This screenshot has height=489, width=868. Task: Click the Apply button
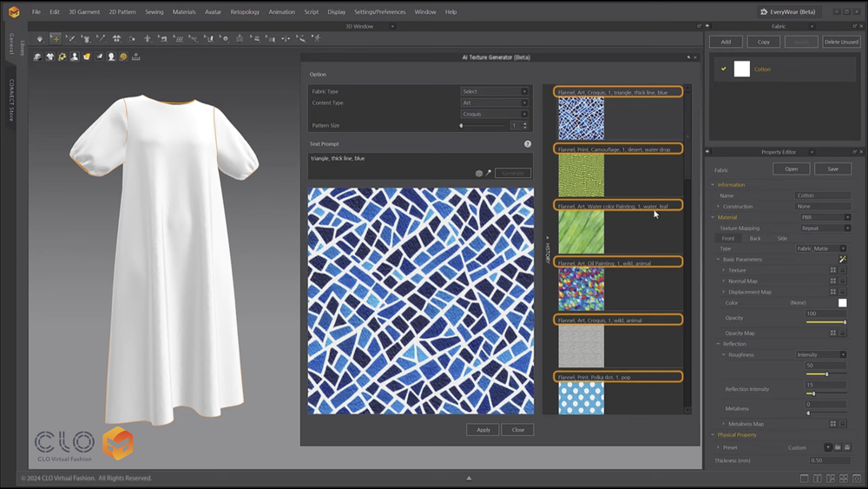tap(483, 429)
